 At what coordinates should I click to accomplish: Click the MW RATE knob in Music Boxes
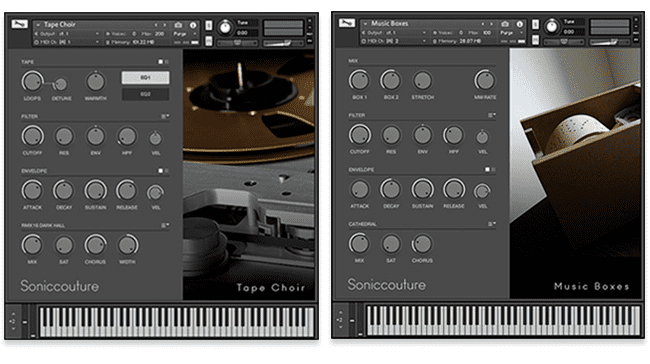click(485, 80)
